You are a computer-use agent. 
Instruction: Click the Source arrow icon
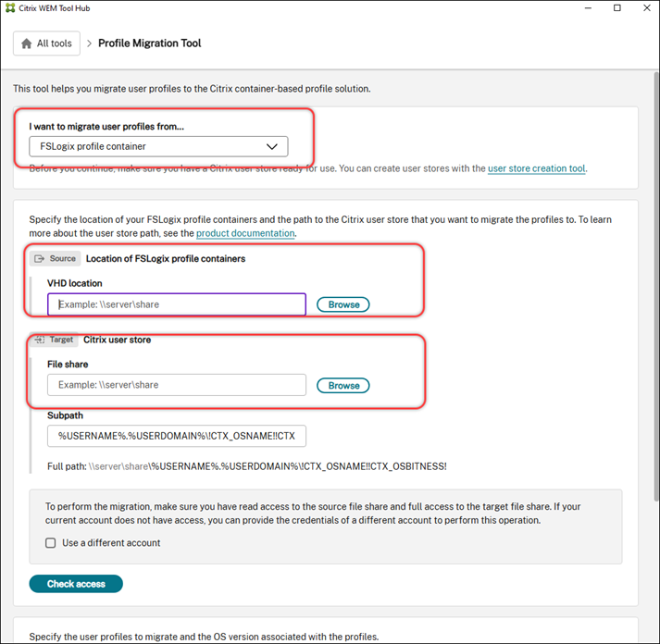pos(39,259)
